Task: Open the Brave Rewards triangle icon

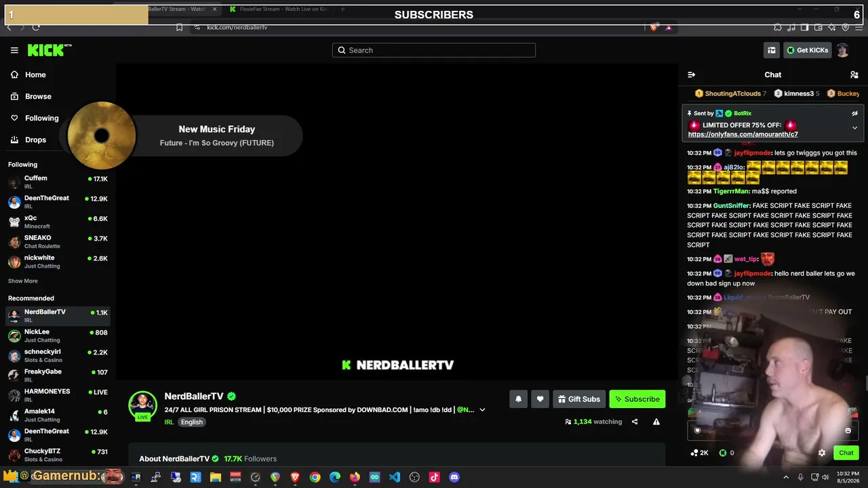Action: [x=669, y=27]
